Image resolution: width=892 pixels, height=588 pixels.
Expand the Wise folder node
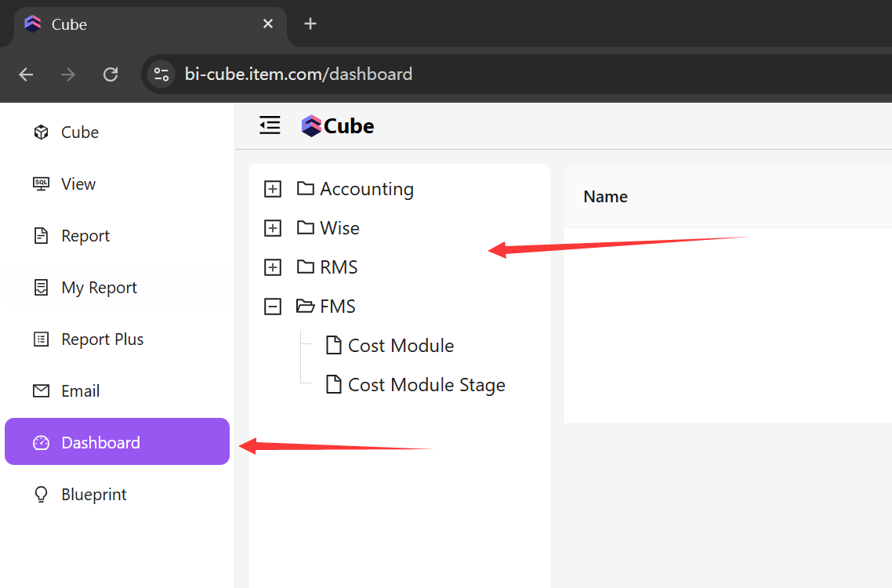pos(273,228)
